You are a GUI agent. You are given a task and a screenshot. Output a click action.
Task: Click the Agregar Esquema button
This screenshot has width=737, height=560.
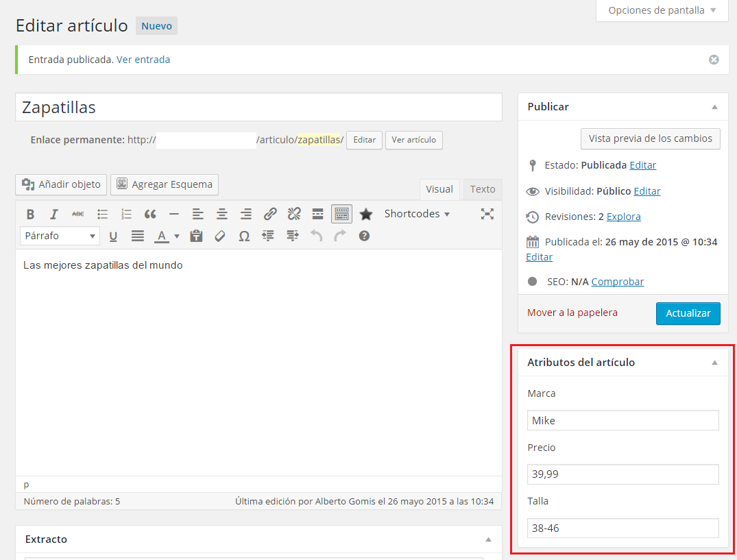click(x=165, y=184)
